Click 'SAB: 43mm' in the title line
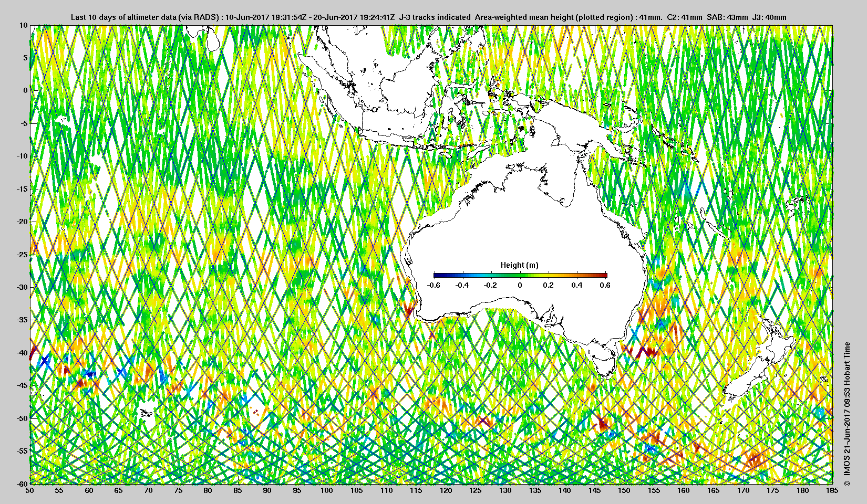 click(x=727, y=17)
